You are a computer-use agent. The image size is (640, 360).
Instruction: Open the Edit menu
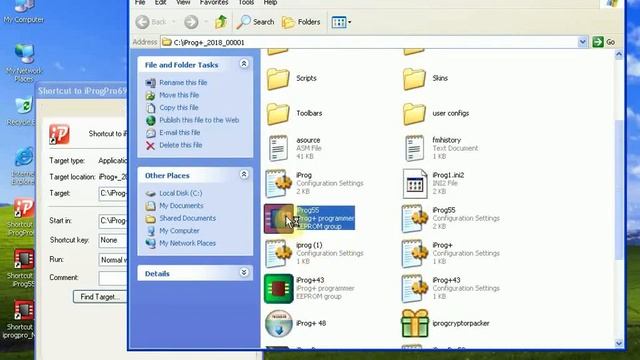160,3
